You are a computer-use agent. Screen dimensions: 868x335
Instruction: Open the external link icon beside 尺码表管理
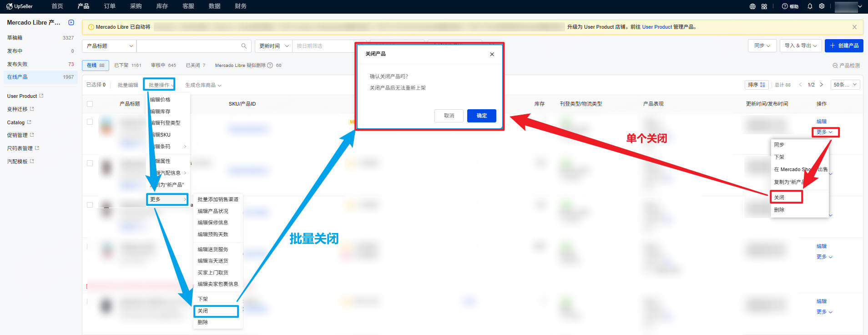click(37, 148)
